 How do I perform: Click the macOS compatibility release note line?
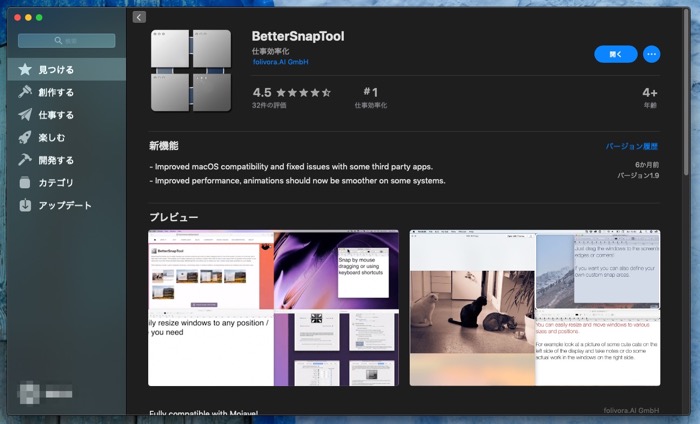click(291, 166)
